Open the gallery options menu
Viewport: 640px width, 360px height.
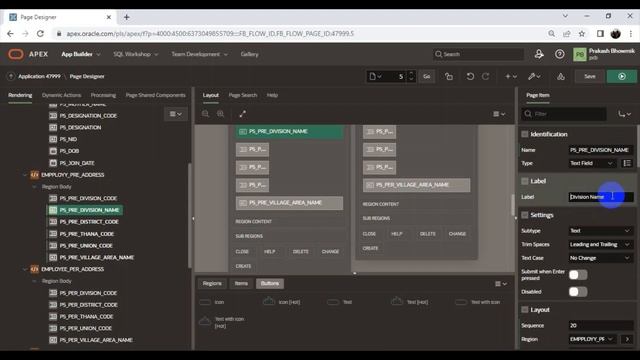[x=501, y=284]
